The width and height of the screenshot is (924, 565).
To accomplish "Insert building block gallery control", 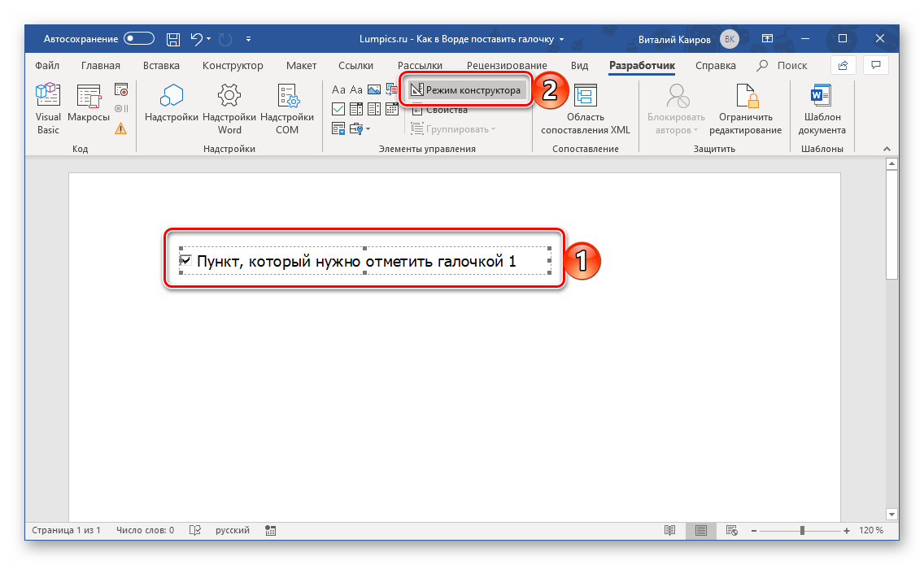I will coord(391,89).
